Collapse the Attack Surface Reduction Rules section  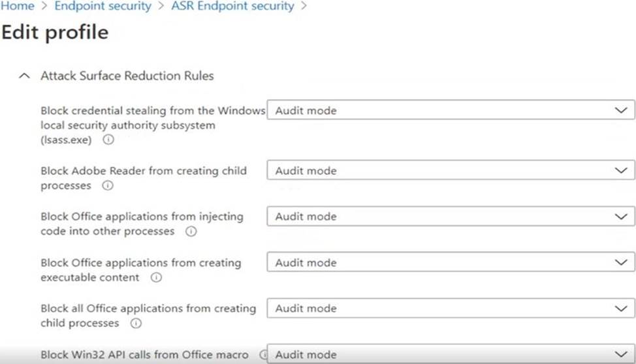click(x=25, y=76)
